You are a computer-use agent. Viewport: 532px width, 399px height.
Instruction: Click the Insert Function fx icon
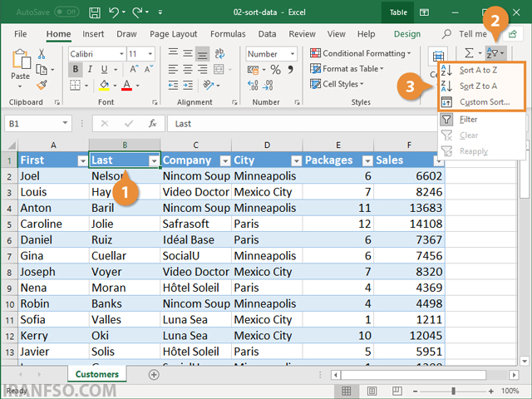pyautogui.click(x=152, y=124)
